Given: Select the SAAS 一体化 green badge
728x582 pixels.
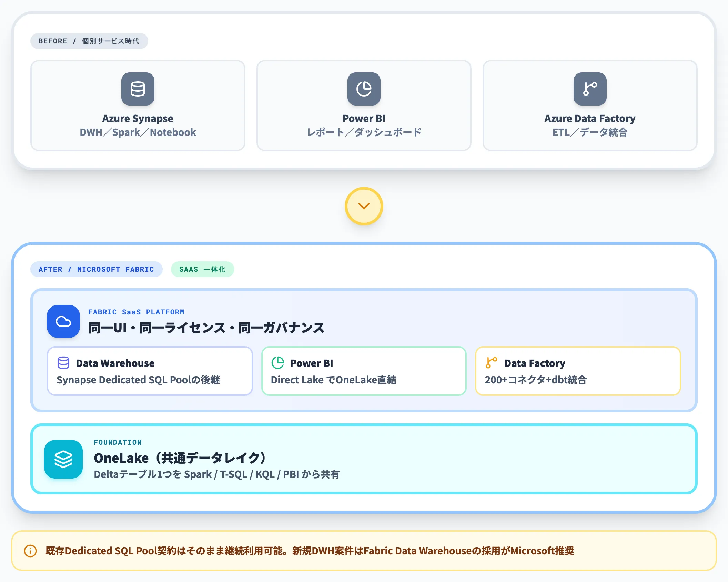Looking at the screenshot, I should coord(202,269).
